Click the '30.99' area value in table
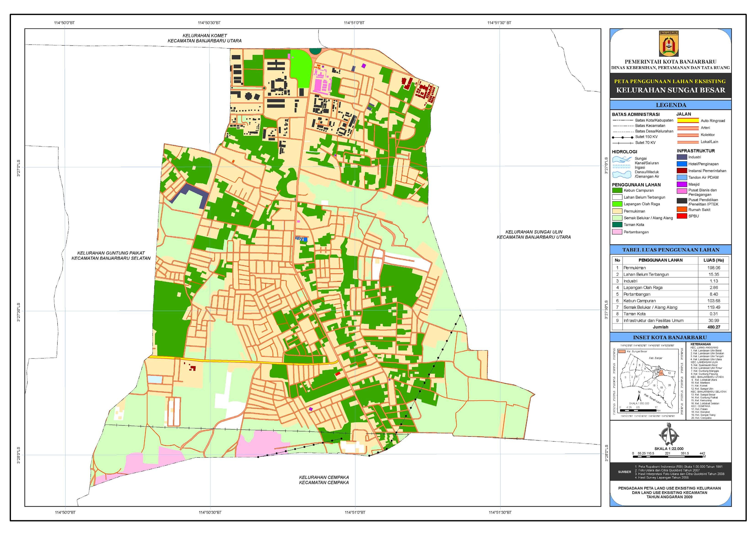This screenshot has height=534, width=756. click(x=713, y=320)
